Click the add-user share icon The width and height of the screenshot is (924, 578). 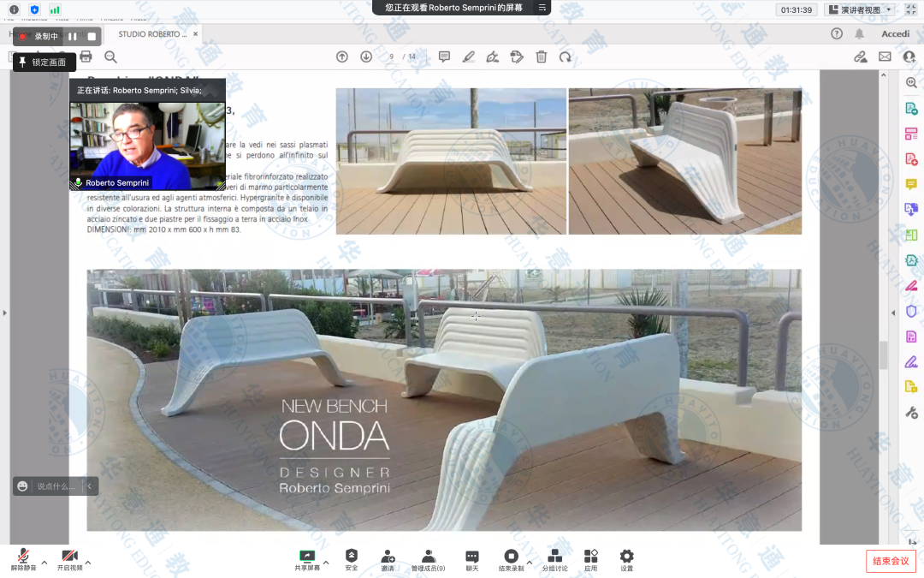click(x=909, y=57)
